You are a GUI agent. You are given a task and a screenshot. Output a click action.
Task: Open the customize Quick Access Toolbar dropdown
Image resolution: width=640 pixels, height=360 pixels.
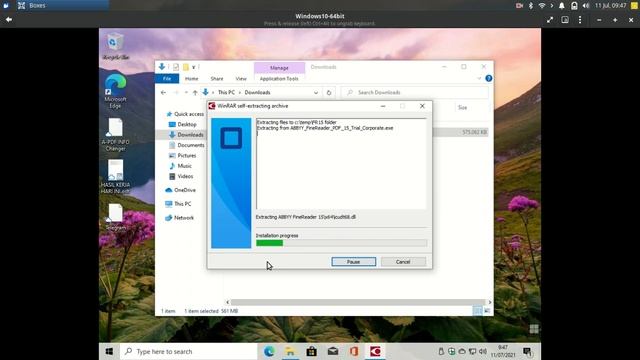[194, 67]
